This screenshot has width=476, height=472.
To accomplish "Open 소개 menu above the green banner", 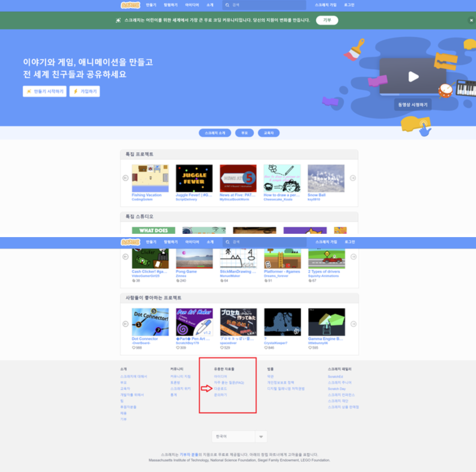I will [x=210, y=5].
